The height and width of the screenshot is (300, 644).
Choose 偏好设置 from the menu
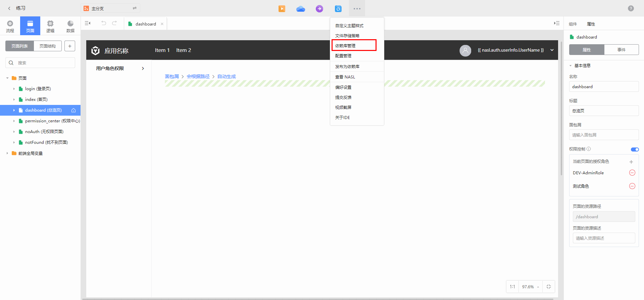click(357, 87)
